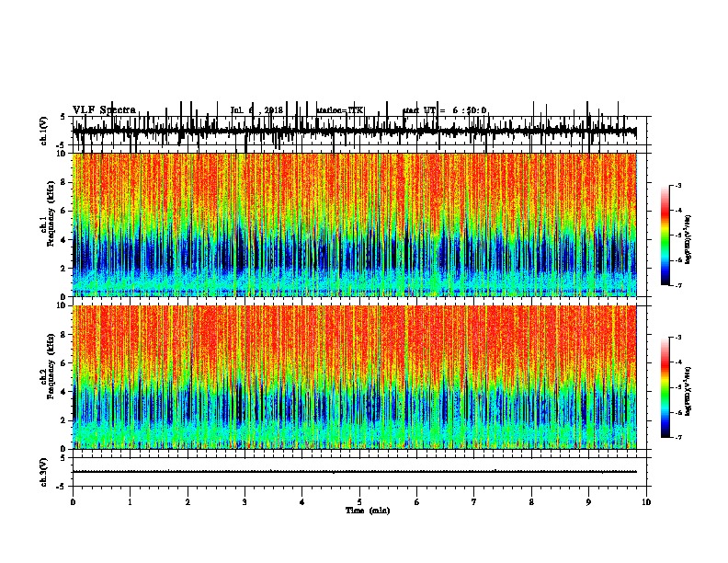Click the ch.1 spectrogram color bar
This screenshot has width=728, height=563.
coord(665,236)
